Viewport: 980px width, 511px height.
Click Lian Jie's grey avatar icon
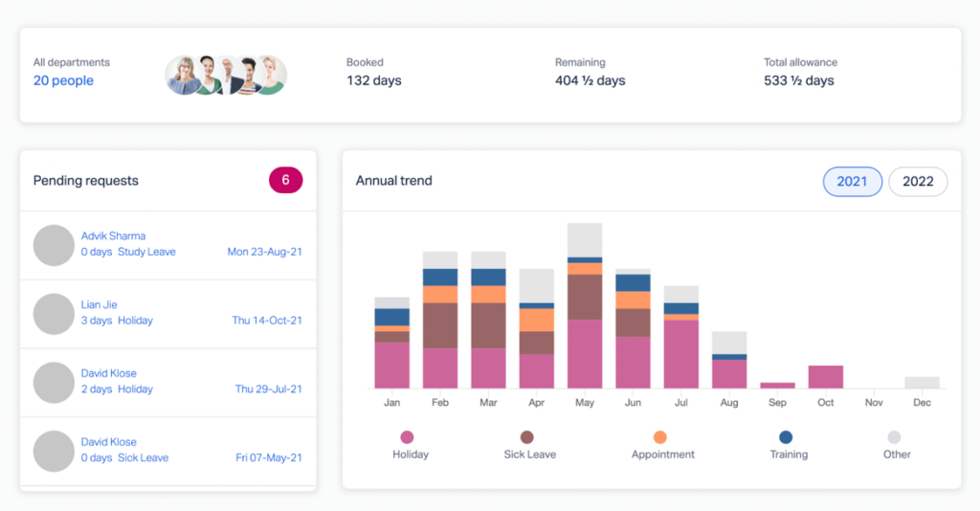point(54,314)
